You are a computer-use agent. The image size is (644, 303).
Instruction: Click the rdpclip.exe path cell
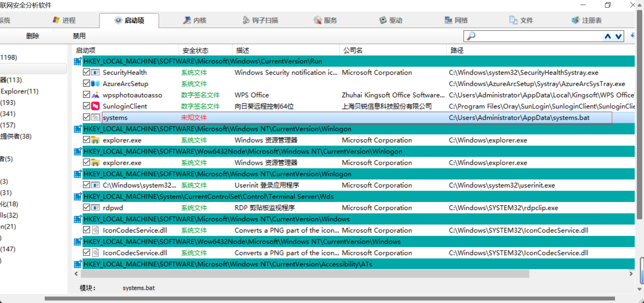503,208
